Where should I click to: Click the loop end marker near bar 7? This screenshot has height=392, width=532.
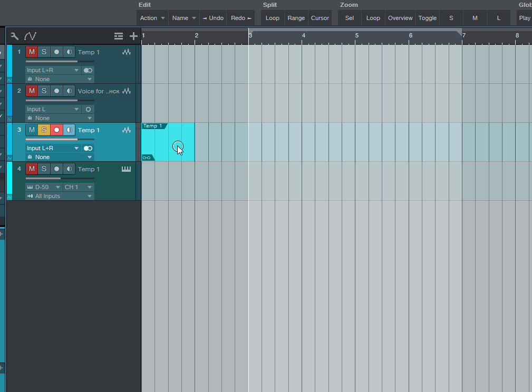(x=459, y=33)
